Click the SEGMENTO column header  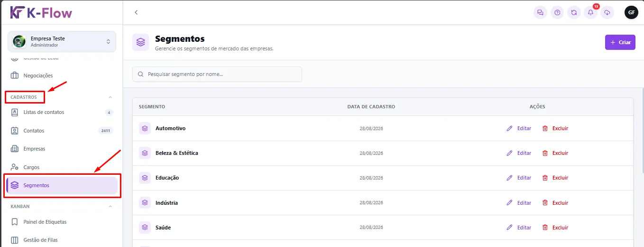pyautogui.click(x=152, y=107)
